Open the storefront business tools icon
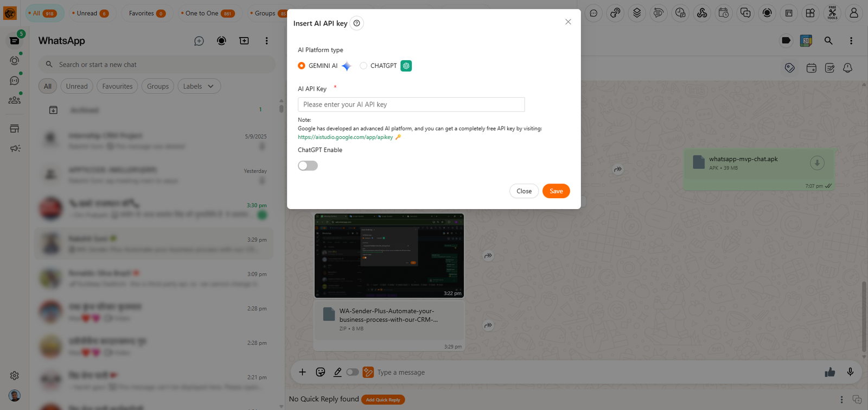This screenshot has height=410, width=868. (15, 129)
